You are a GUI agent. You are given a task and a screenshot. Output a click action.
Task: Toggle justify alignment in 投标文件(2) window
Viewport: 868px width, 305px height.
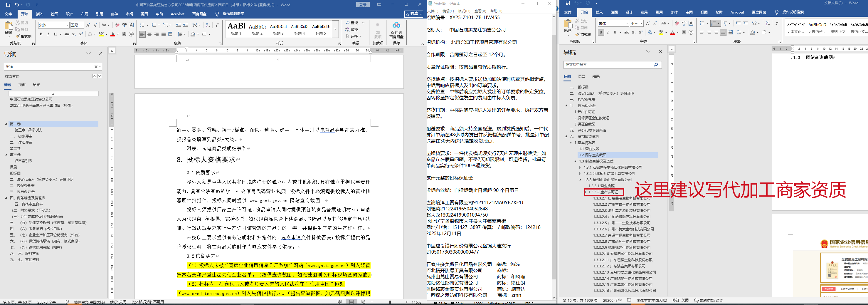(723, 32)
